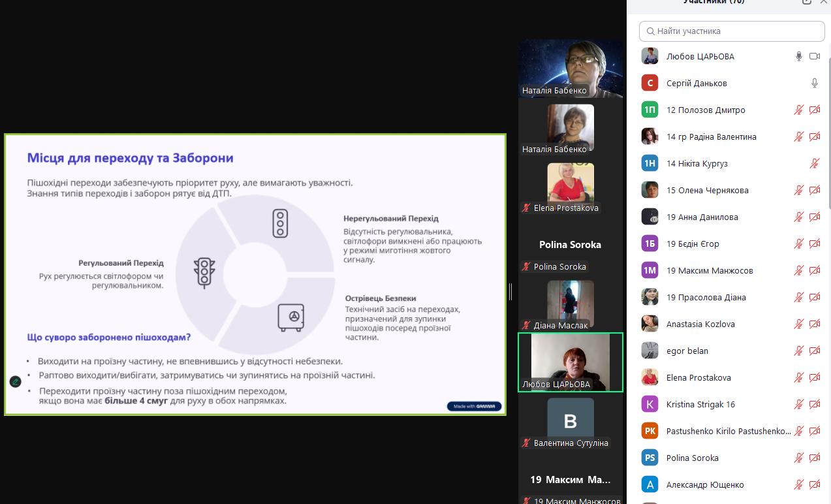Click the participant search field
This screenshot has width=831, height=504.
pos(732,31)
